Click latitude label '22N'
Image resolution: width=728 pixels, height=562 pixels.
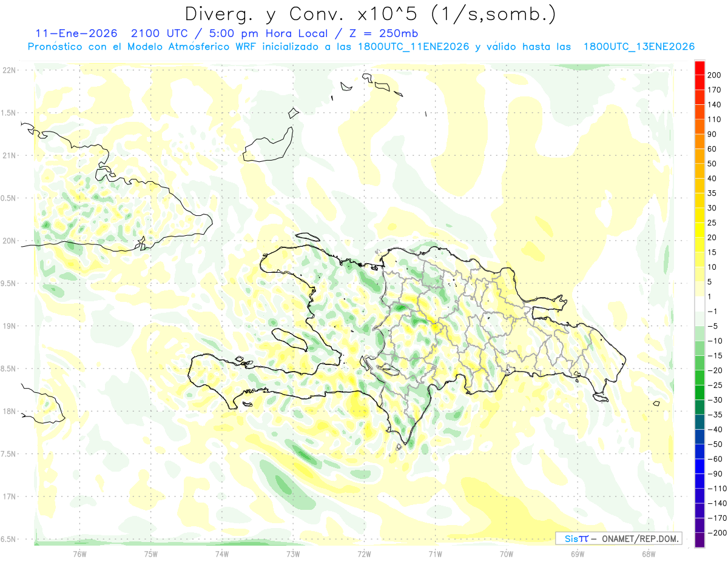pyautogui.click(x=8, y=70)
